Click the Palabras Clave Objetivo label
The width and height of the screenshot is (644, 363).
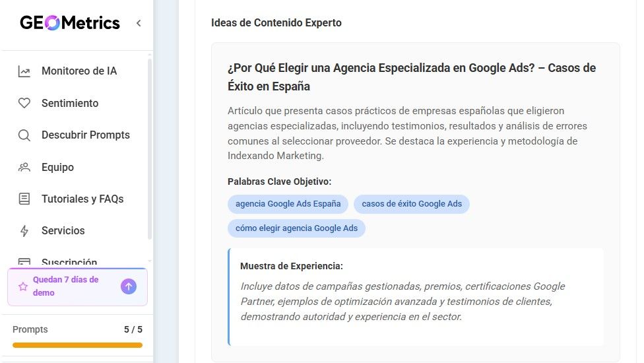pos(279,181)
